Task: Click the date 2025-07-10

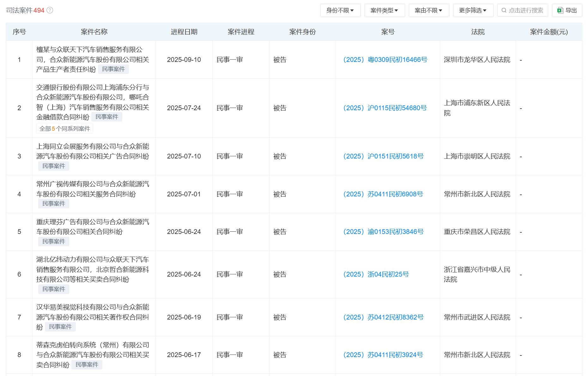Action: pyautogui.click(x=184, y=156)
